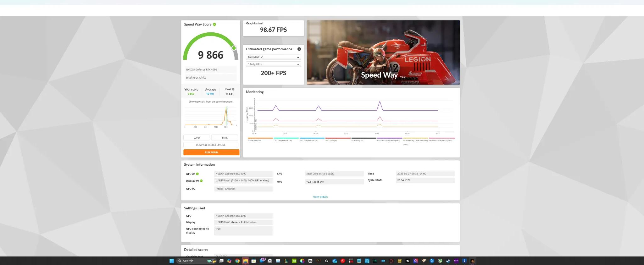644x265 pixels.
Task: Click the Best score value 11 581
Action: 229,94
